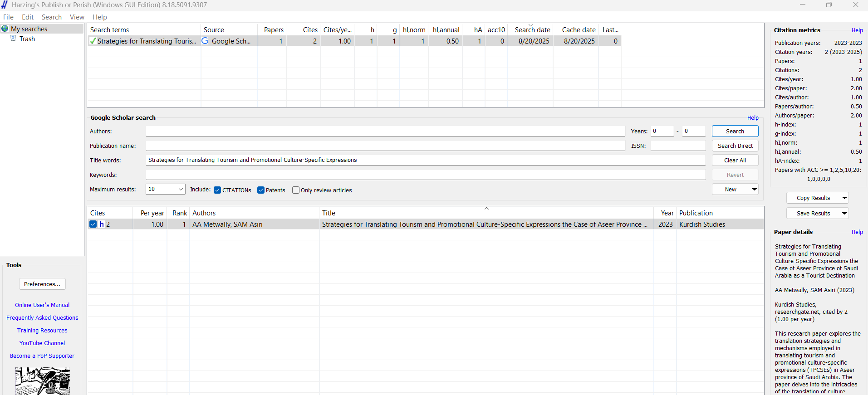Open the View menu
Screen dimensions: 868x395
(77, 17)
